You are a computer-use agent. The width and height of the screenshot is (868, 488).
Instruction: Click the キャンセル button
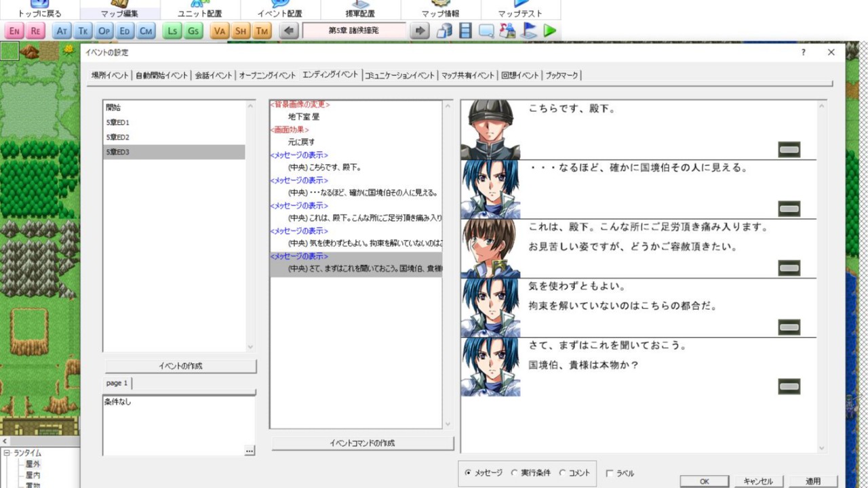759,481
